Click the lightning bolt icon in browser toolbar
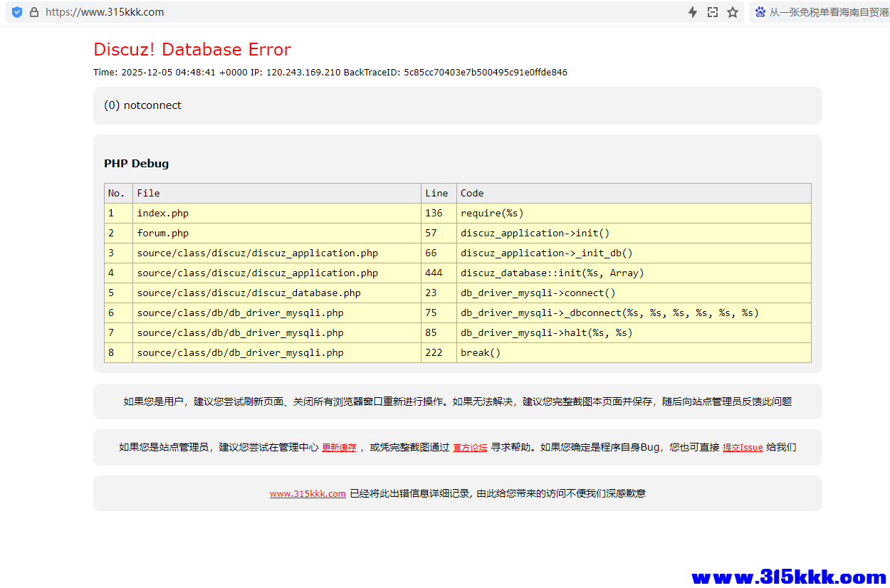 click(692, 12)
